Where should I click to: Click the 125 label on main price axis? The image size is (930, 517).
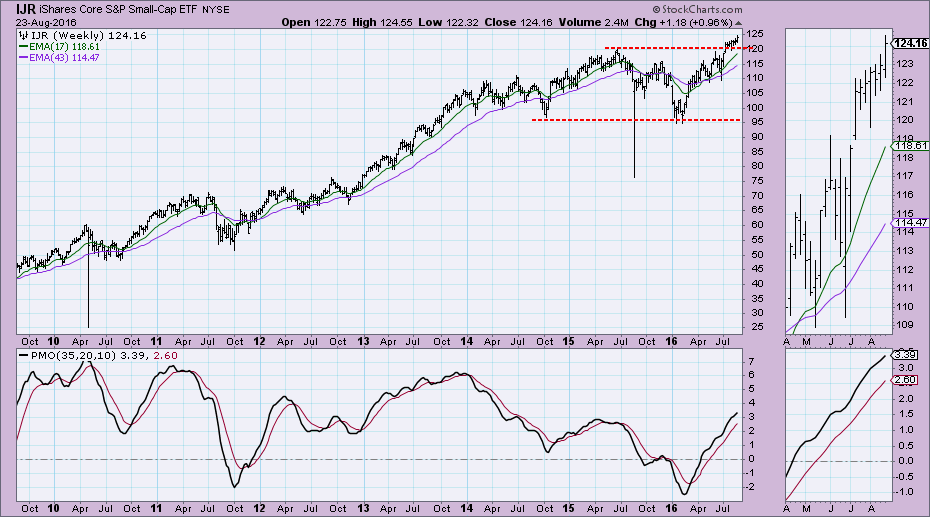click(x=755, y=34)
